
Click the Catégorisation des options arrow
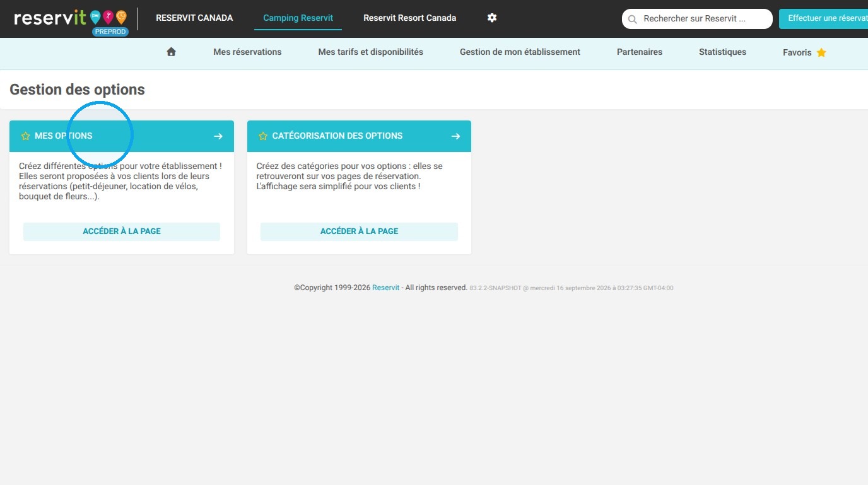pos(455,136)
